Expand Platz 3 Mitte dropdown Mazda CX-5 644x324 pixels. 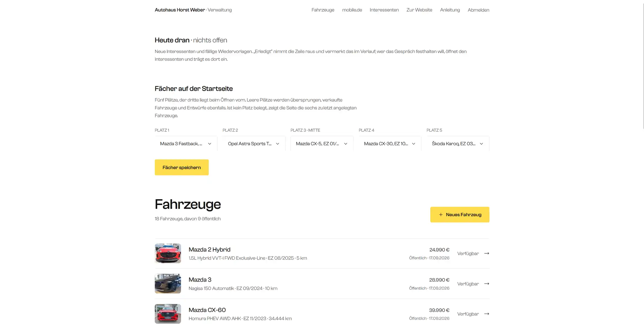(x=322, y=144)
